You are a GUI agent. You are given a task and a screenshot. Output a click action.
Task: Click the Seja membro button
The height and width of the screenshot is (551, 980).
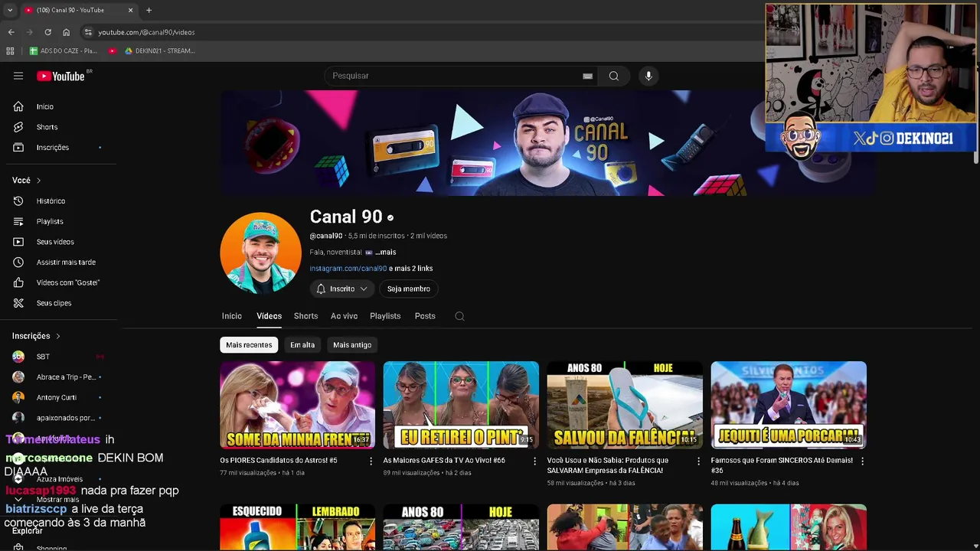(x=408, y=289)
